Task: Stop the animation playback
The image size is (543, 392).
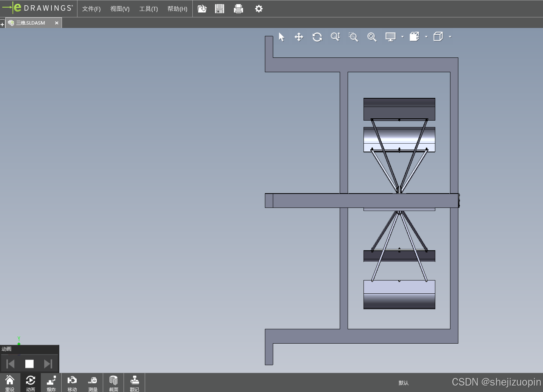Action: pos(29,364)
